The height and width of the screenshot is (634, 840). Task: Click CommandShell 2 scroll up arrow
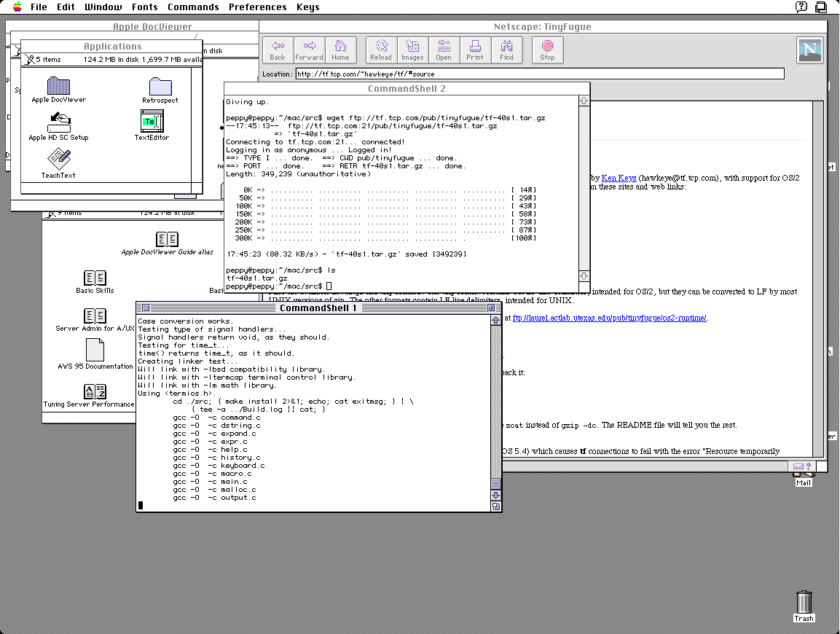pos(584,101)
